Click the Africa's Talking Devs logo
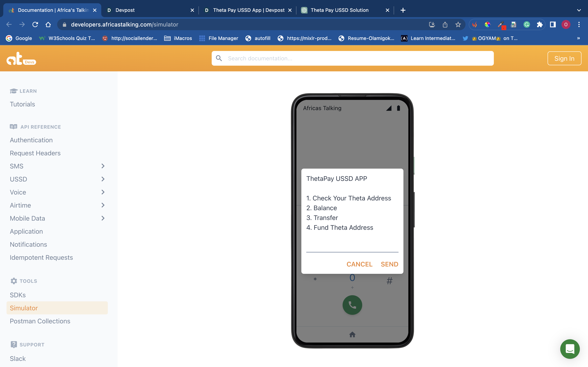This screenshot has height=367, width=588. tap(21, 59)
